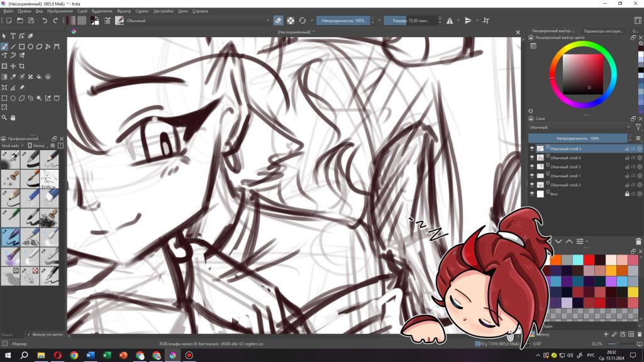Open the brush blending mode 'Обычный' dropdown
644x362 pixels.
click(197, 21)
